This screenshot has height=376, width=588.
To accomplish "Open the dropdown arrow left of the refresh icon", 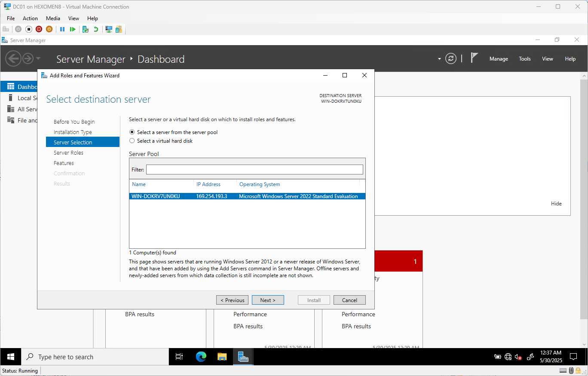I will coord(439,59).
